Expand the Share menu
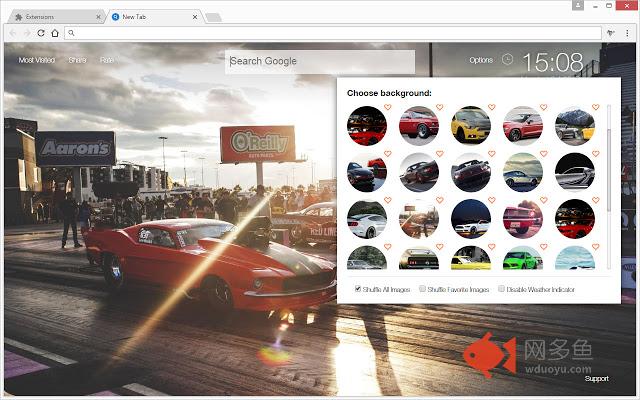640x400 pixels. [77, 60]
